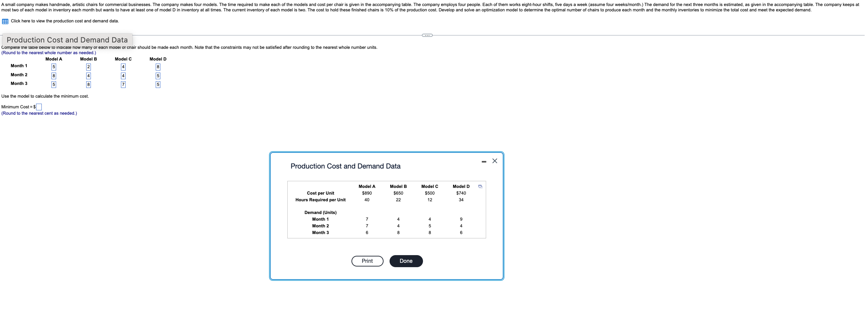This screenshot has width=868, height=324.
Task: Click the Production Cost and Demand Data title bar
Action: [67, 39]
